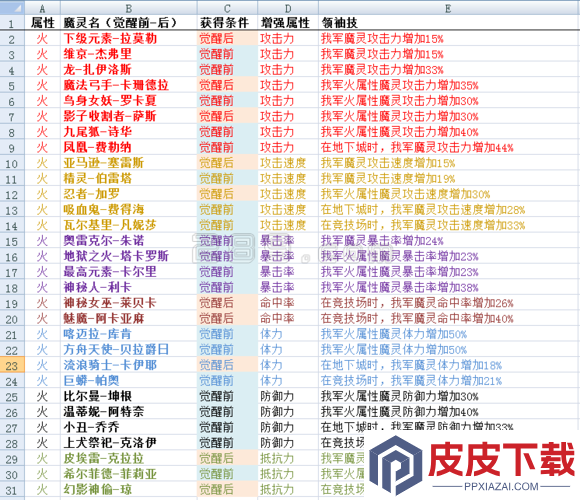The height and width of the screenshot is (500, 580).
Task: Click 在竞技场时，我军魔灵命中率增加26% cell
Action: tap(449, 303)
